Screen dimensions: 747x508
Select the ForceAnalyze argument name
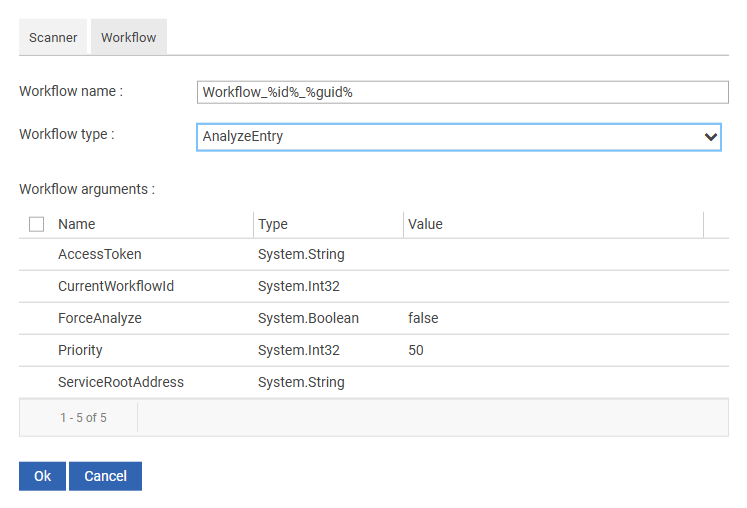tap(100, 318)
